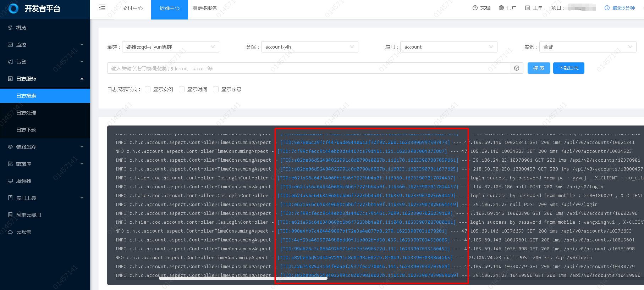Image resolution: width=644 pixels, height=290 pixels.
Task: Open the 文档 documentation icon link
Action: tap(475, 8)
